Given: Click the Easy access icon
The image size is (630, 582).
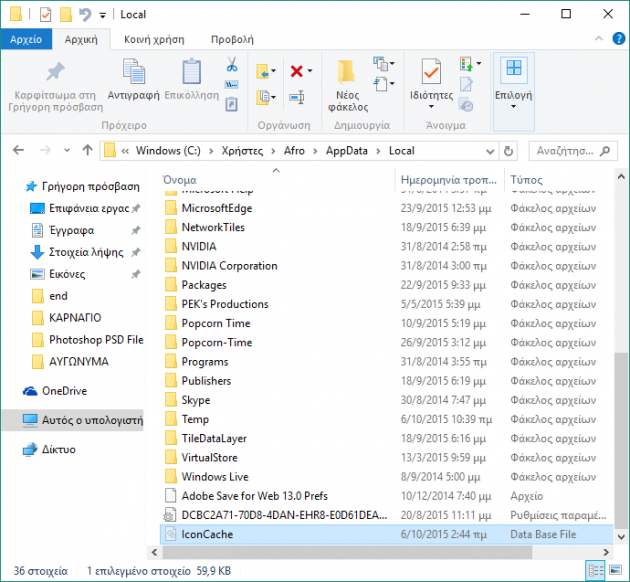Looking at the screenshot, I should tap(380, 84).
